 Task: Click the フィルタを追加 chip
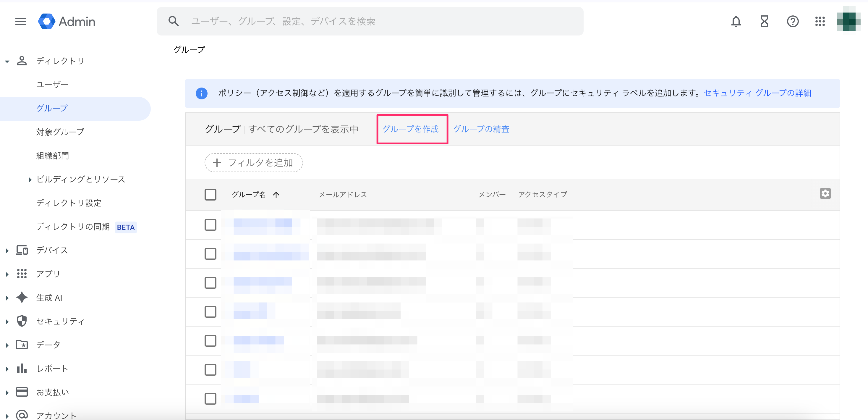[x=253, y=163]
